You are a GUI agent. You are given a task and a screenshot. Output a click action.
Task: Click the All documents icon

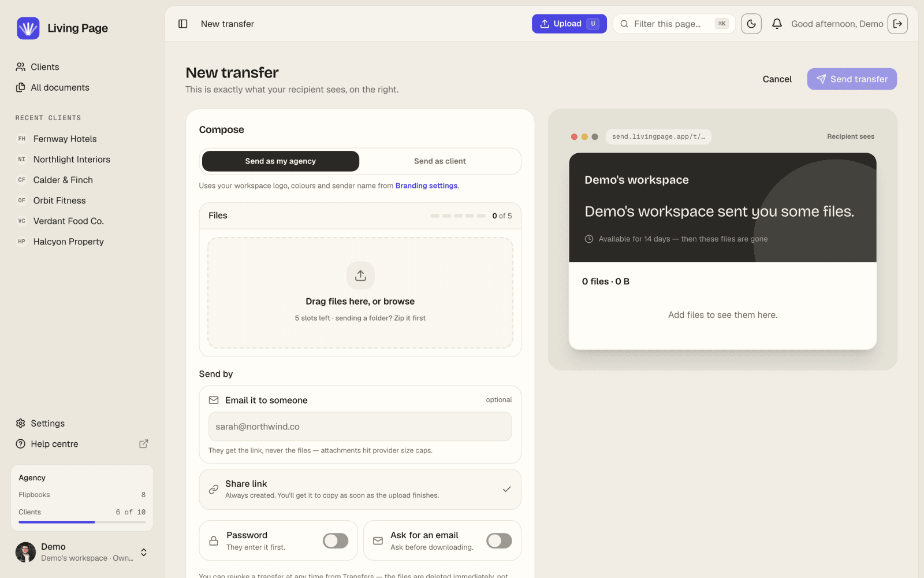tap(21, 87)
